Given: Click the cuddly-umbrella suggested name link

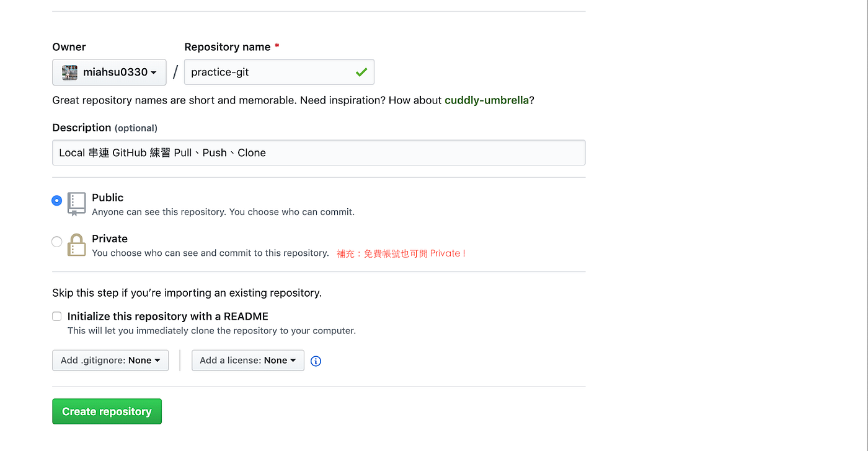Looking at the screenshot, I should point(487,100).
